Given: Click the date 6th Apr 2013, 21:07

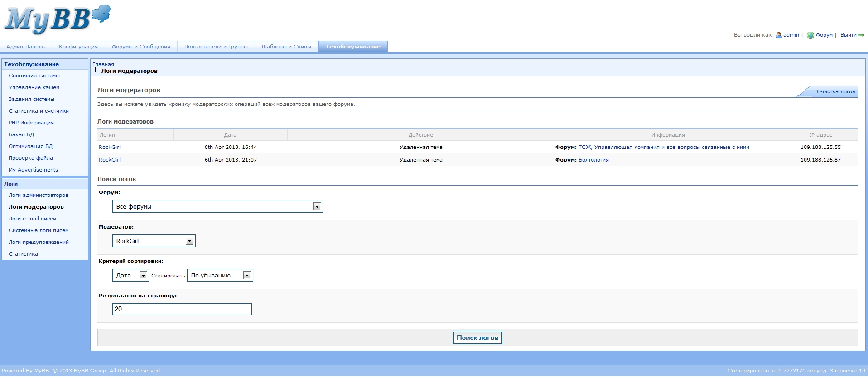Looking at the screenshot, I should coord(231,160).
